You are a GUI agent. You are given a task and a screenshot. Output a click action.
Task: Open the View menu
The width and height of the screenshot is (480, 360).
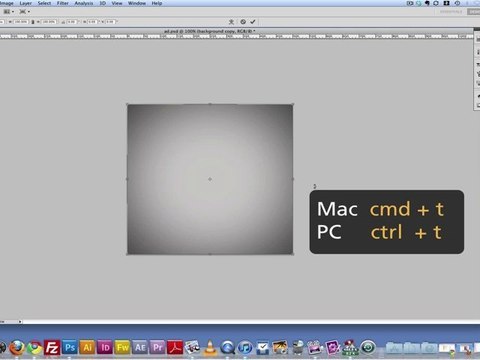(x=117, y=3)
